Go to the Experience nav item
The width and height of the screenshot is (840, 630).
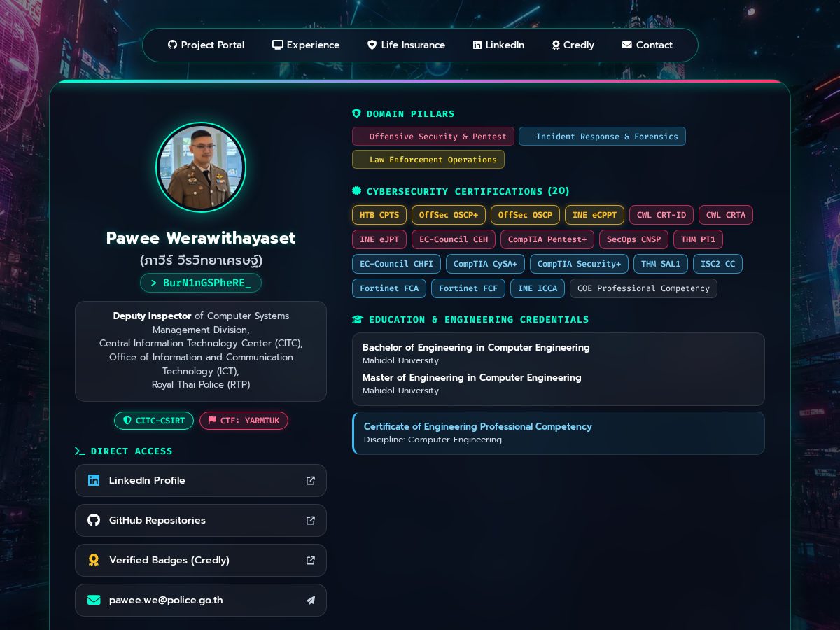[x=306, y=45]
